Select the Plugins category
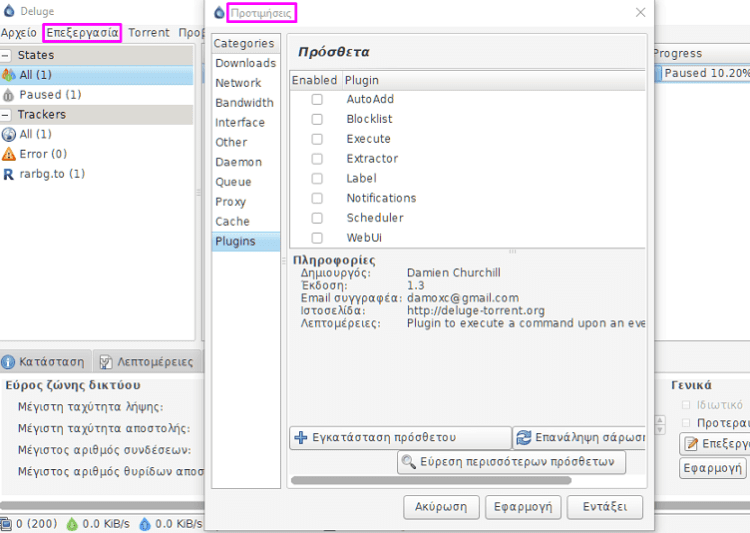 (x=245, y=242)
